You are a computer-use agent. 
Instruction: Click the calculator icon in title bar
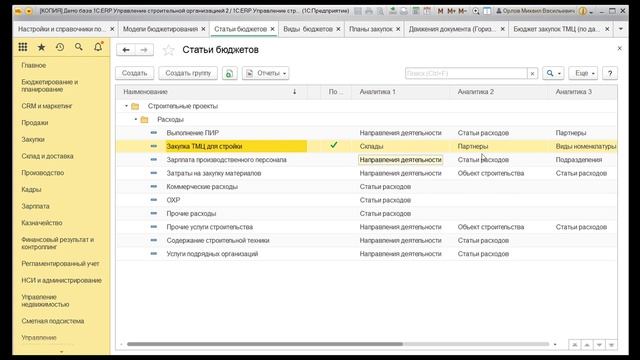click(416, 11)
